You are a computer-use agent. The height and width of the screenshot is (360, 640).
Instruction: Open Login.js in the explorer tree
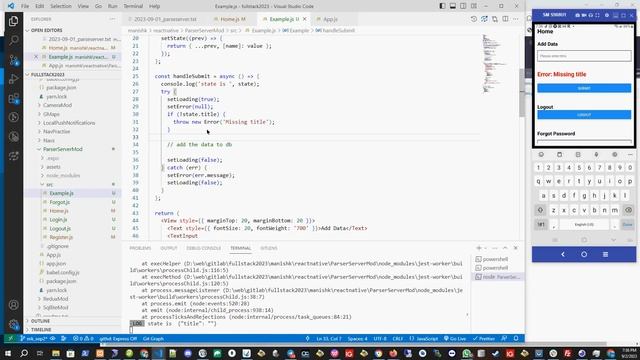click(x=58, y=220)
